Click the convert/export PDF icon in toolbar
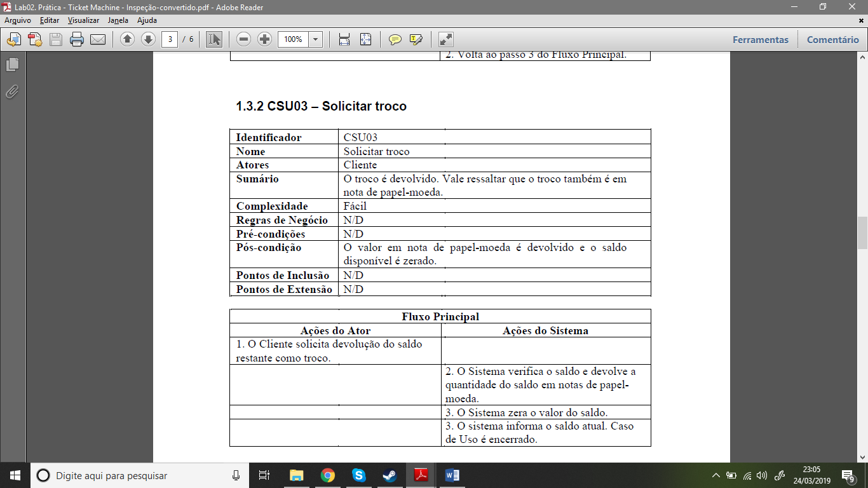Viewport: 868px width, 488px height. pyautogui.click(x=14, y=39)
